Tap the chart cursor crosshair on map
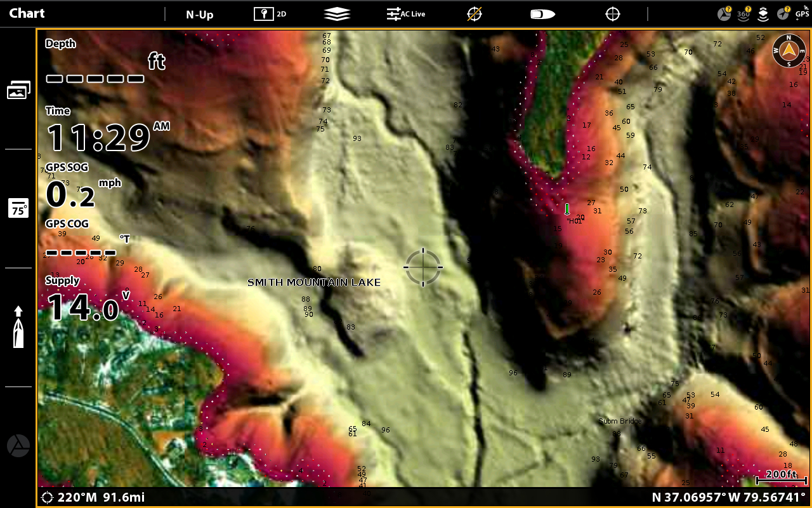 click(x=423, y=267)
